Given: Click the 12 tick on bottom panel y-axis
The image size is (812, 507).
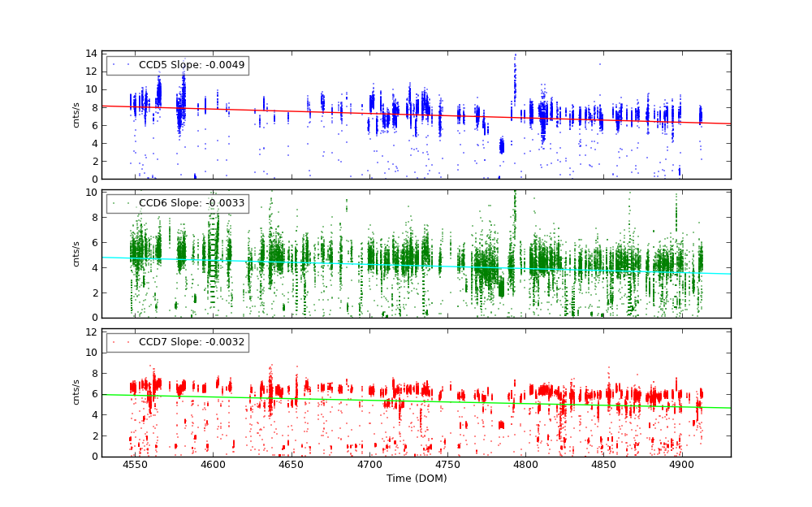Looking at the screenshot, I should pyautogui.click(x=93, y=332).
